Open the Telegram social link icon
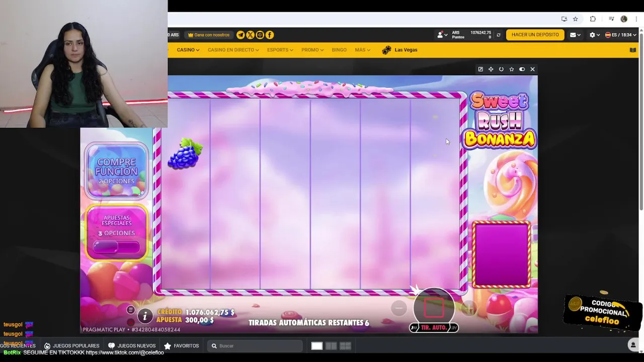 tap(240, 35)
